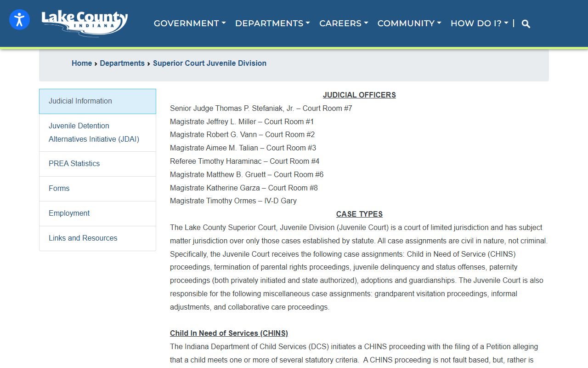Click the Lake County Indiana logo
Image resolution: width=588 pixels, height=368 pixels.
point(85,23)
